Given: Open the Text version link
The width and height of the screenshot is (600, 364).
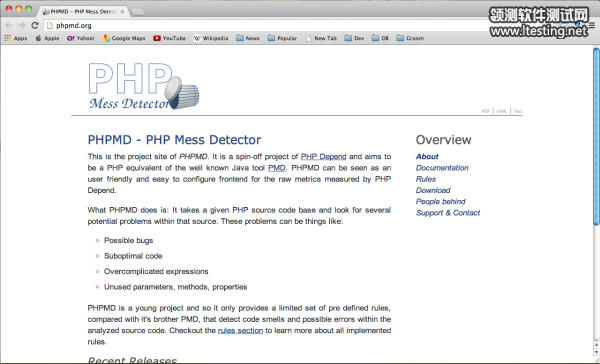Looking at the screenshot, I should pos(517,111).
